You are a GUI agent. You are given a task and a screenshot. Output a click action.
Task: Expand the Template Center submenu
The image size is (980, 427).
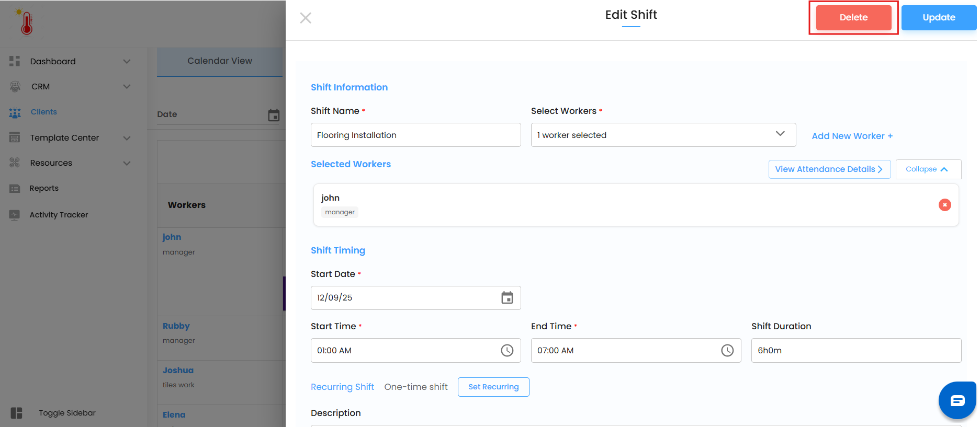point(127,138)
